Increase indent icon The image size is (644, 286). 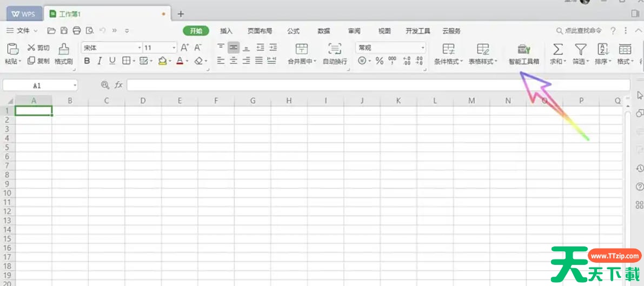pyautogui.click(x=273, y=47)
